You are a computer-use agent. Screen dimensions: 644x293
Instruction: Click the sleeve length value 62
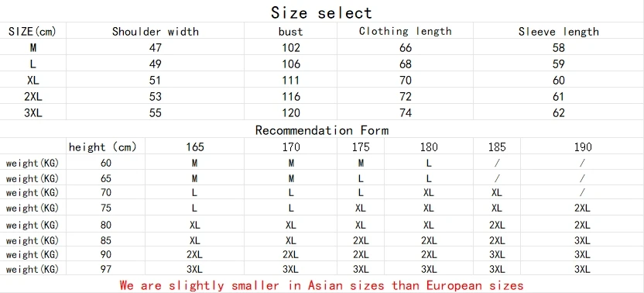coord(559,112)
